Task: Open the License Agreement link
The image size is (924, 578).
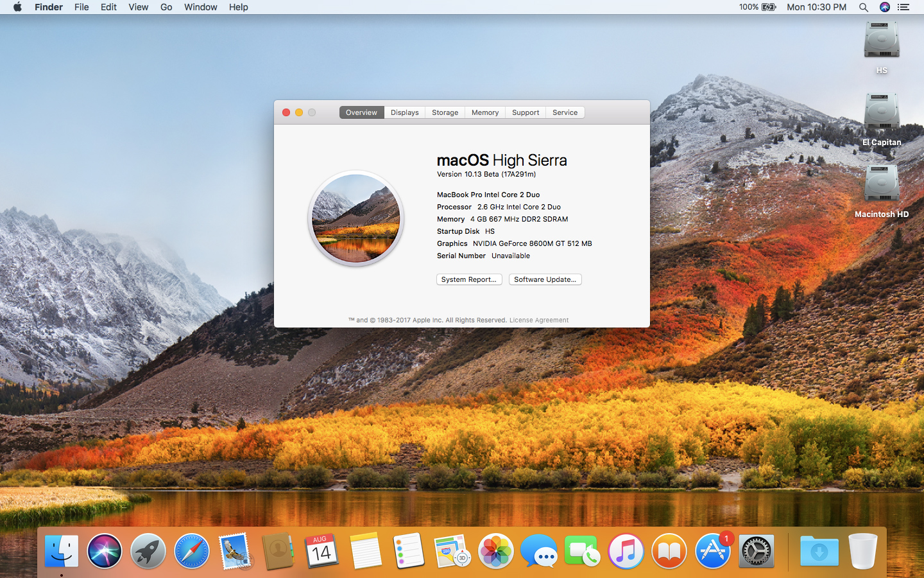Action: tap(539, 320)
